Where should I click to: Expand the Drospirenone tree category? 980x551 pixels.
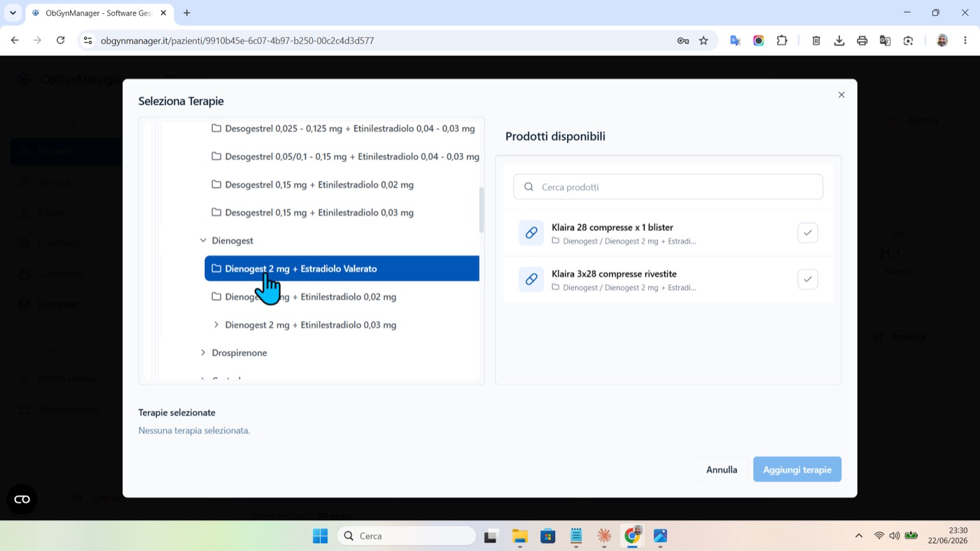point(203,352)
